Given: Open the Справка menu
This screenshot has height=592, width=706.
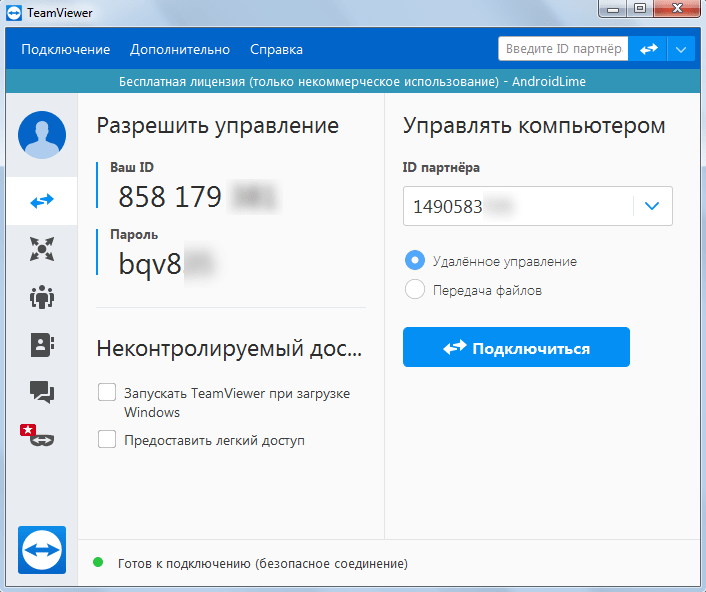Looking at the screenshot, I should point(276,49).
